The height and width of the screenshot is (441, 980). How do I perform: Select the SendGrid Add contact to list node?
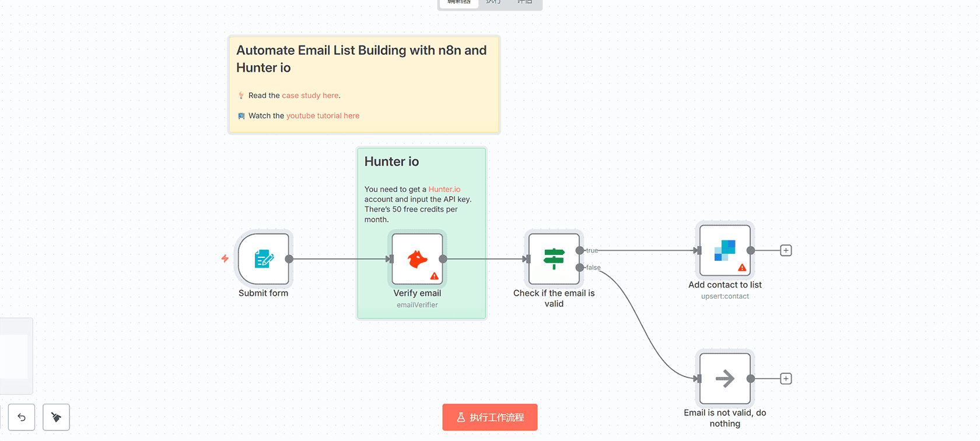(724, 250)
